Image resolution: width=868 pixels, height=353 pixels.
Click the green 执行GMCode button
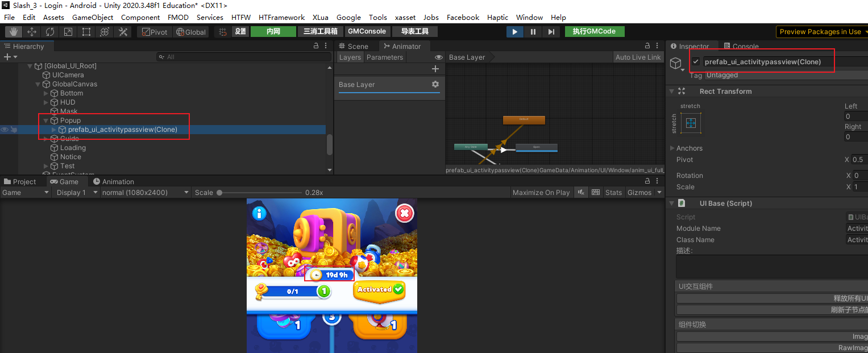(x=595, y=31)
